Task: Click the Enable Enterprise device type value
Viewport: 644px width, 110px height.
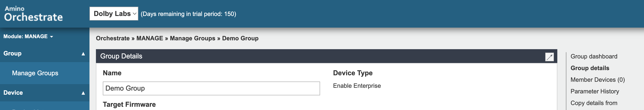Action: click(357, 86)
